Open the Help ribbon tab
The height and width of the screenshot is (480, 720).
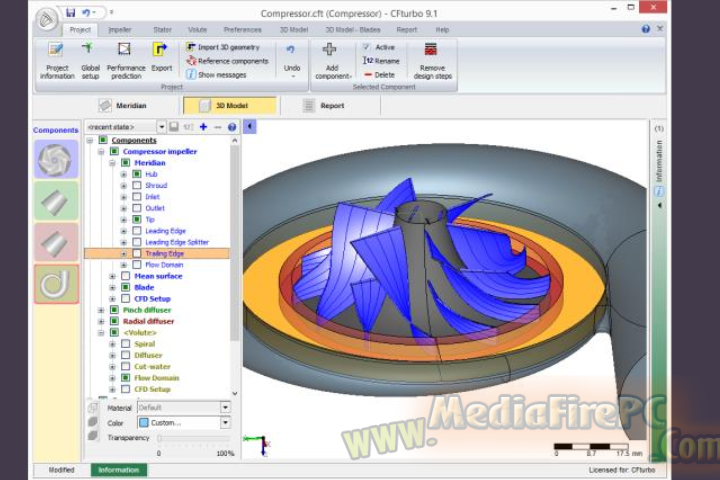[x=442, y=29]
